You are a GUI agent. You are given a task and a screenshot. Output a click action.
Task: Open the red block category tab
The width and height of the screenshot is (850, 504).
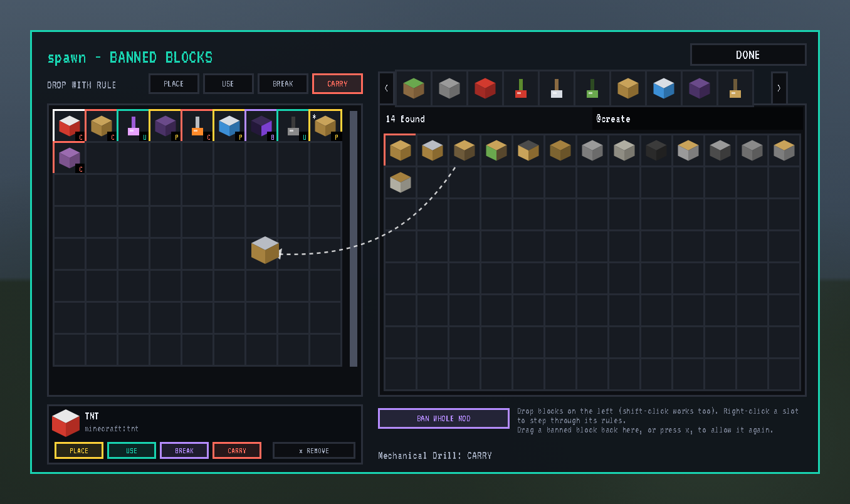(485, 88)
